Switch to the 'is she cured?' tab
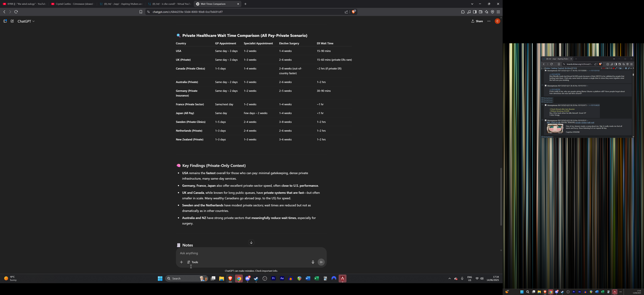The image size is (644, 295). coord(169,4)
